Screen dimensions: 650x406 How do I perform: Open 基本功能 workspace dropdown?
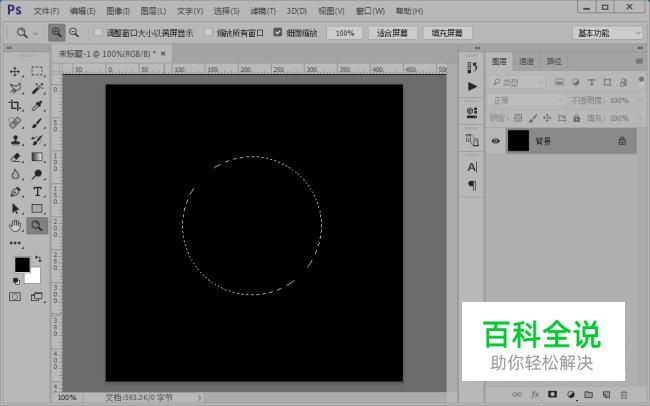pyautogui.click(x=607, y=33)
